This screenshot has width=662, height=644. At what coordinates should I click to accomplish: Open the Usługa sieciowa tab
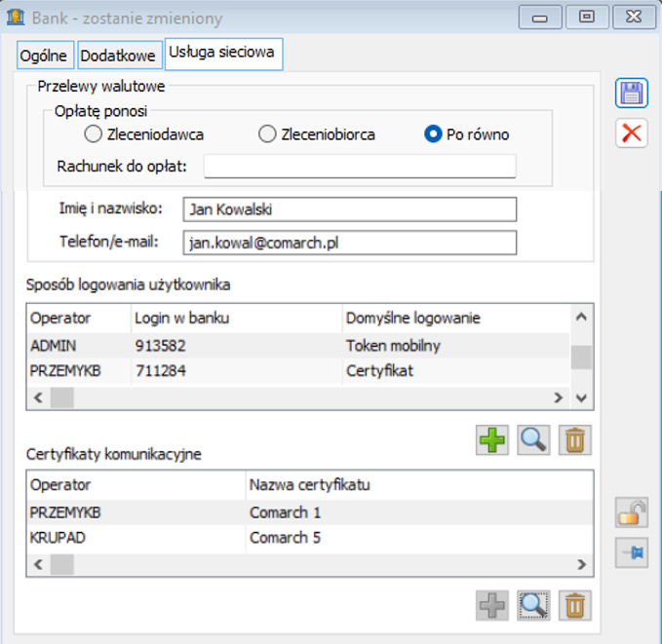[224, 54]
